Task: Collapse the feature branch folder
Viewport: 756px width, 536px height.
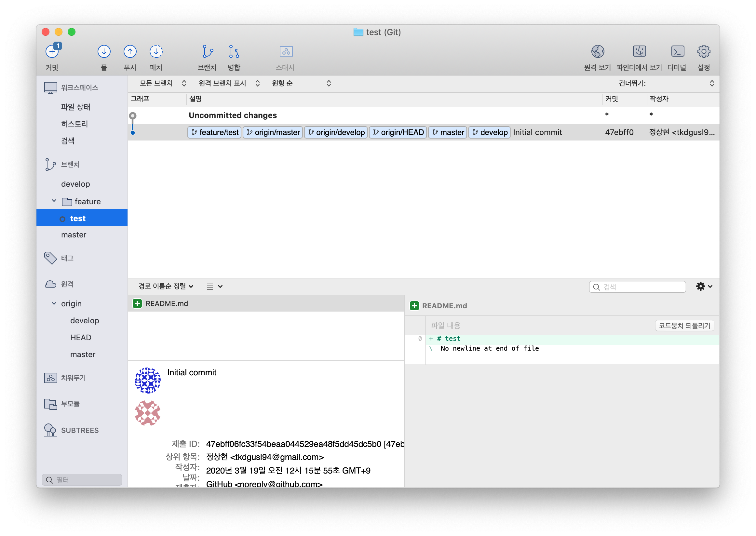Action: coord(54,201)
